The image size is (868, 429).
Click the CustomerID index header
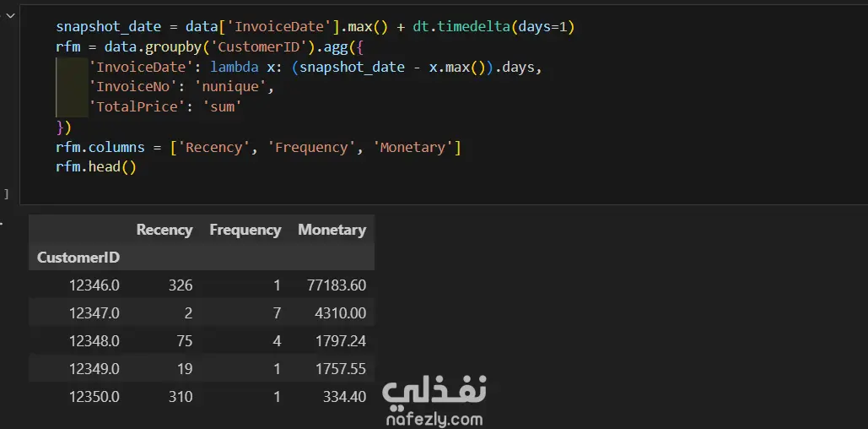tap(78, 258)
